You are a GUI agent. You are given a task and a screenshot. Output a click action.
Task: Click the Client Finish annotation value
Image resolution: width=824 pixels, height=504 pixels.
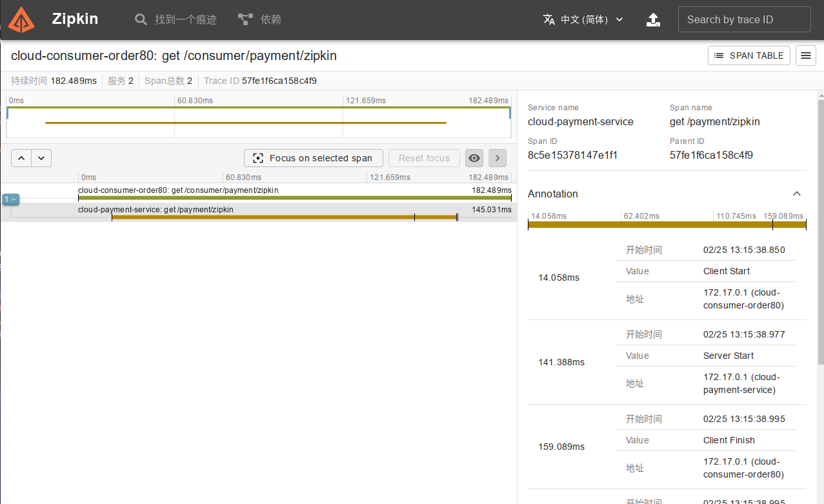click(x=729, y=440)
